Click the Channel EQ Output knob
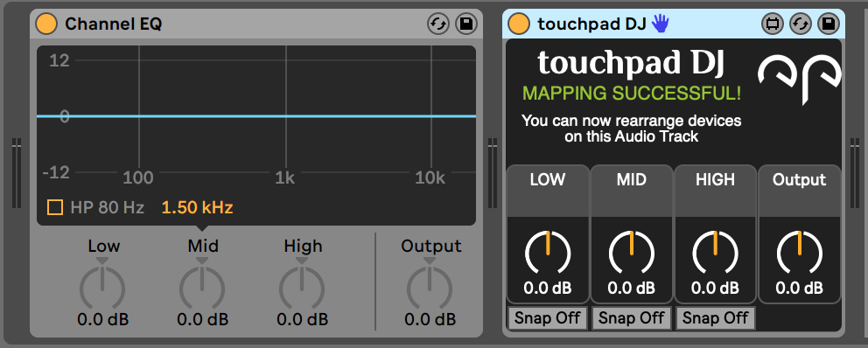868x348 pixels. click(430, 289)
